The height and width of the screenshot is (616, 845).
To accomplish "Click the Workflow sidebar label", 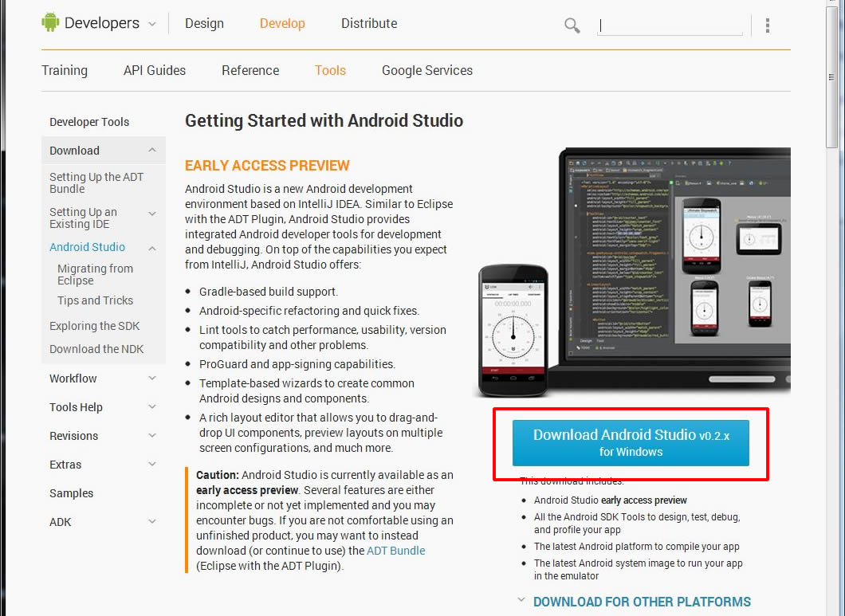I will pos(73,379).
